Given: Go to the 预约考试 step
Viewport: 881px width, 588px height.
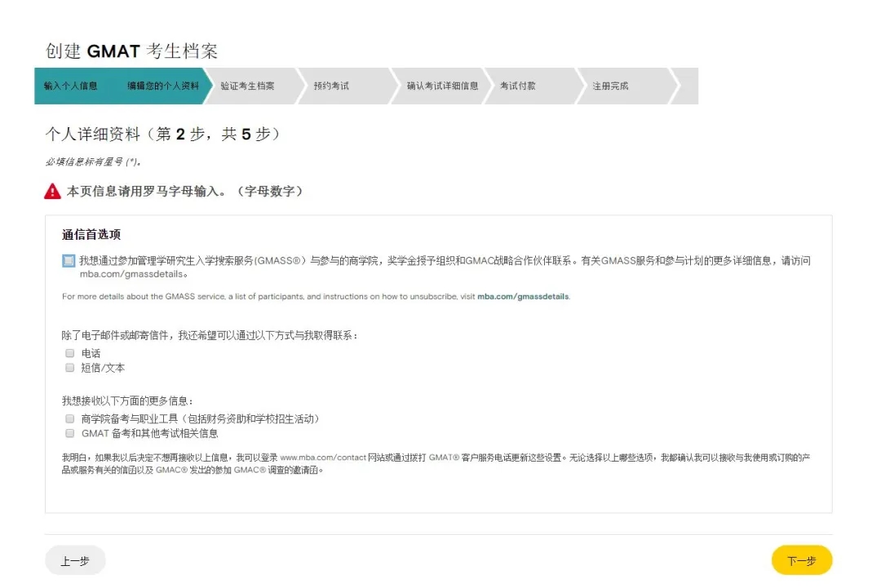Looking at the screenshot, I should (331, 86).
